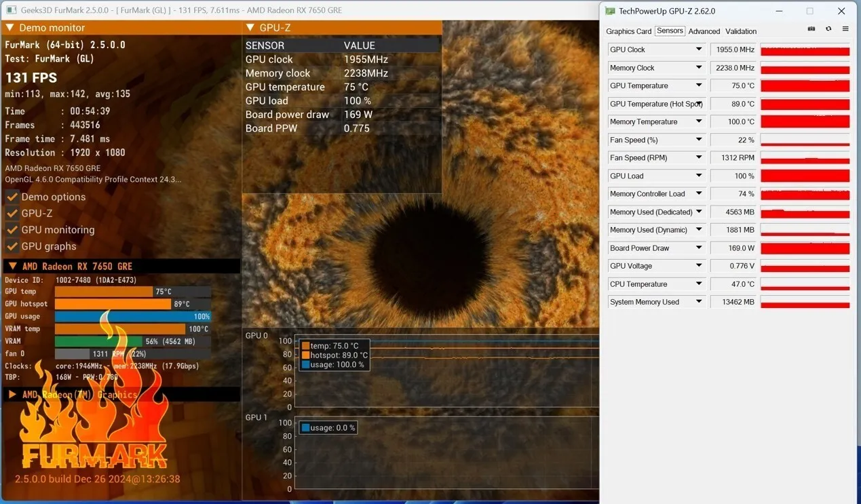The image size is (861, 504).
Task: Toggle the Demo options checkbox
Action: coord(12,197)
